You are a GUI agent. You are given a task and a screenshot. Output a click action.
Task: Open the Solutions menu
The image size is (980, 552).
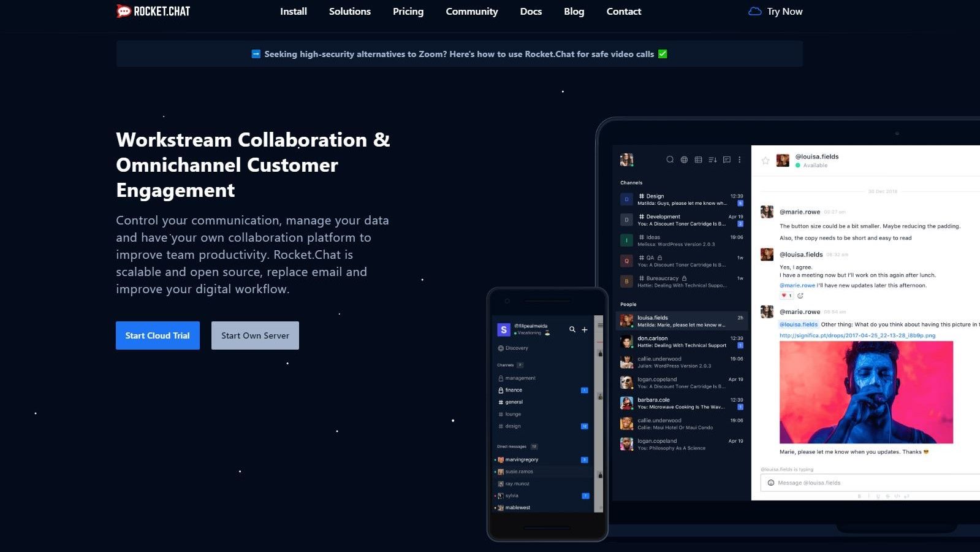pos(350,11)
